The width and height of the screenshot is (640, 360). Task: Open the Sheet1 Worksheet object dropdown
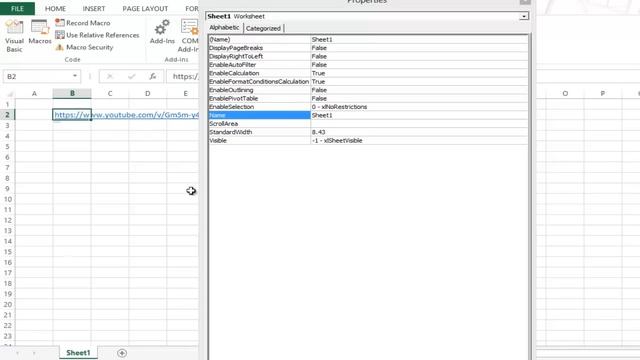(524, 16)
